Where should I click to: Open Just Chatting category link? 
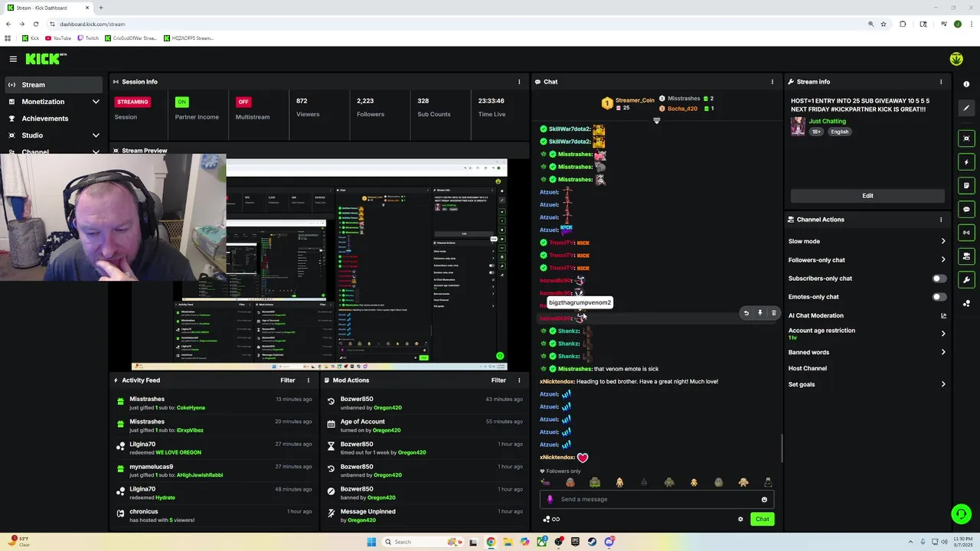(x=828, y=121)
